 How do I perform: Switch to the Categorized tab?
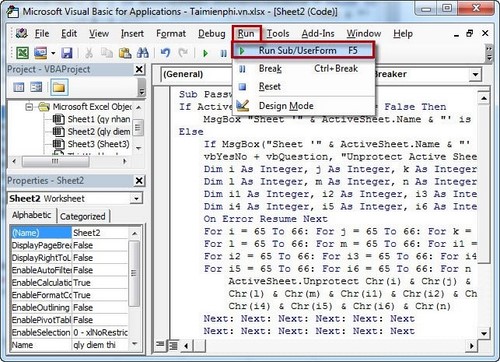(82, 217)
